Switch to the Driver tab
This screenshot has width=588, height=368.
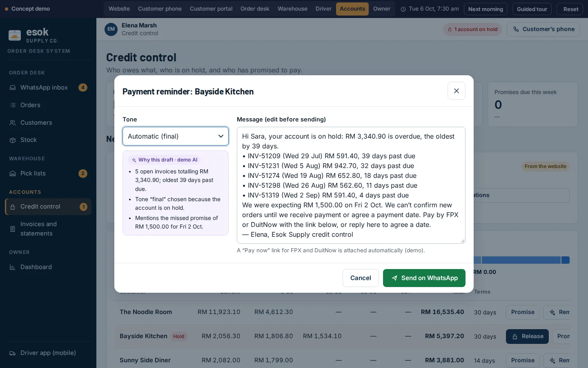323,9
